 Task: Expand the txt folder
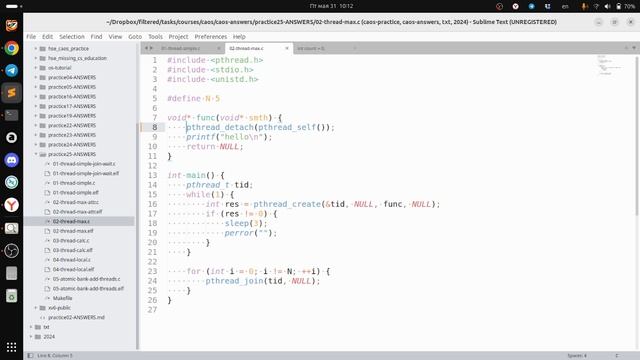point(31,327)
